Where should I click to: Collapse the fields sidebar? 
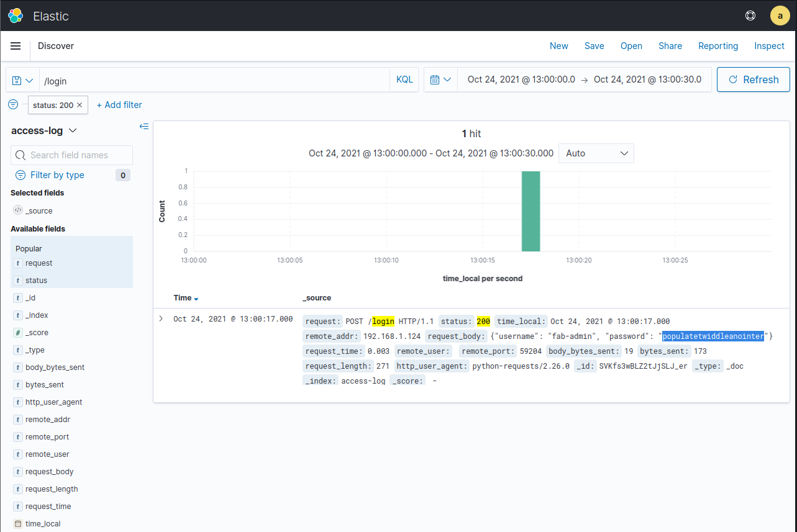(144, 126)
